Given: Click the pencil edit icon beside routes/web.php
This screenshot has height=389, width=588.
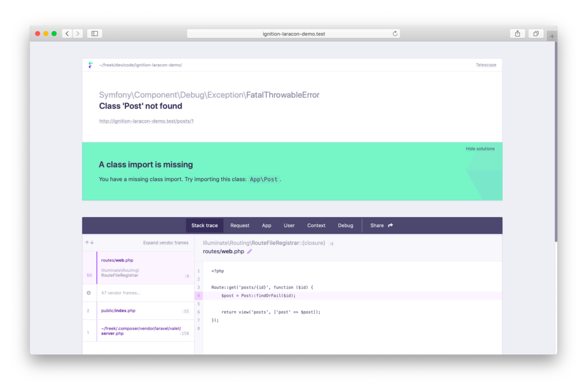Looking at the screenshot, I should [x=249, y=251].
